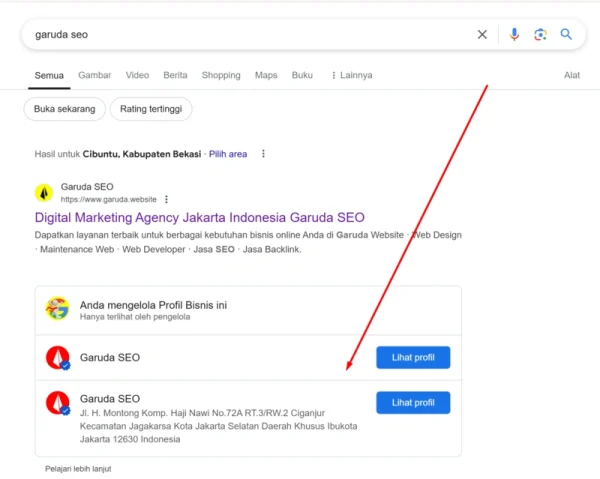
Task: Apply the Buka sekarang filter chip
Action: [x=65, y=109]
